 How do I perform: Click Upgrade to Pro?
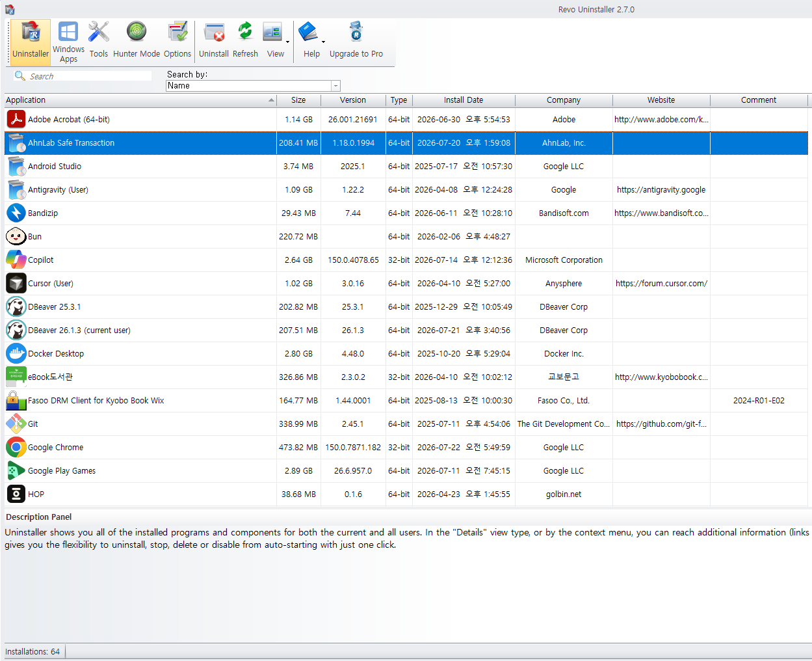pyautogui.click(x=356, y=42)
